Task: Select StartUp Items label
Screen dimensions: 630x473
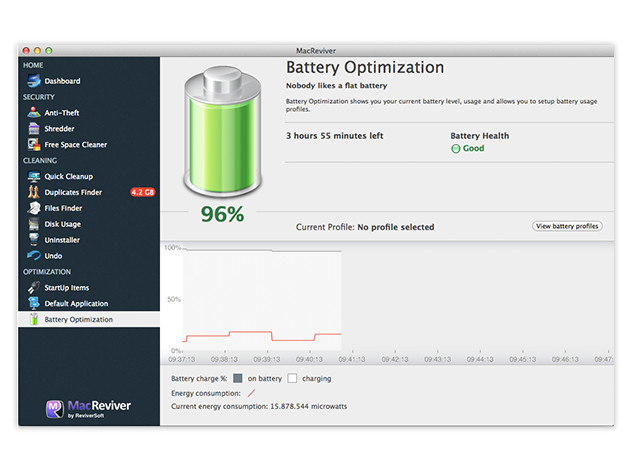Action: (67, 288)
